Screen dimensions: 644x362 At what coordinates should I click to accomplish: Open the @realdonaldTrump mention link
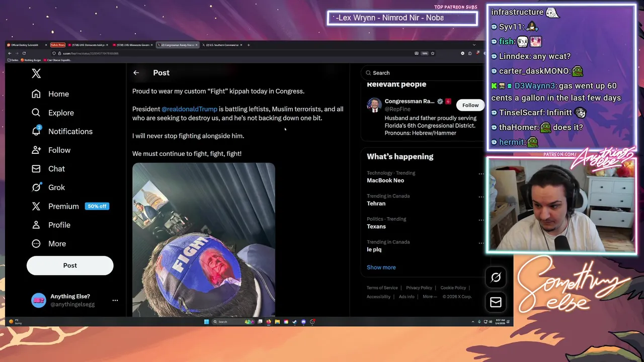(x=189, y=109)
